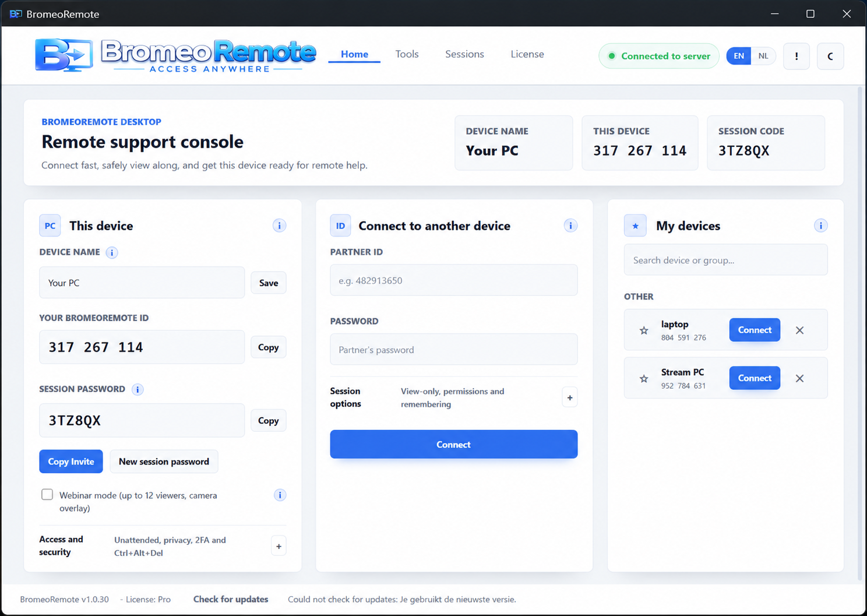Save the device name
Screen dimensions: 867x616
[x=269, y=283]
